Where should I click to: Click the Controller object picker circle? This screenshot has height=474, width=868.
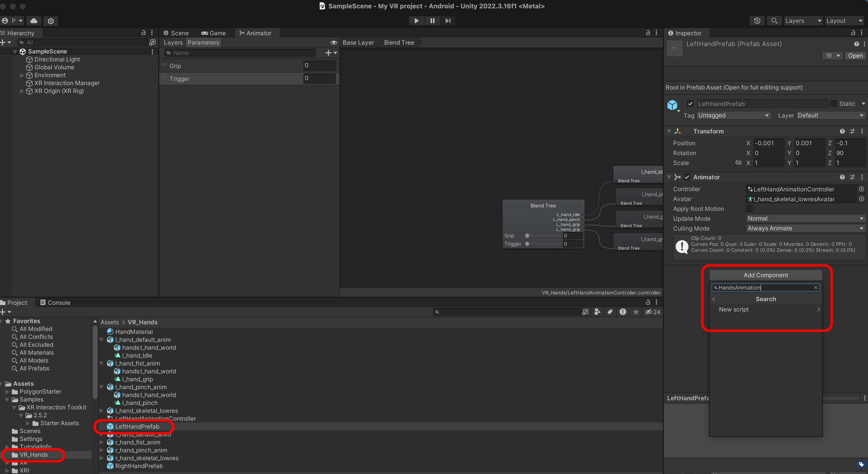861,189
